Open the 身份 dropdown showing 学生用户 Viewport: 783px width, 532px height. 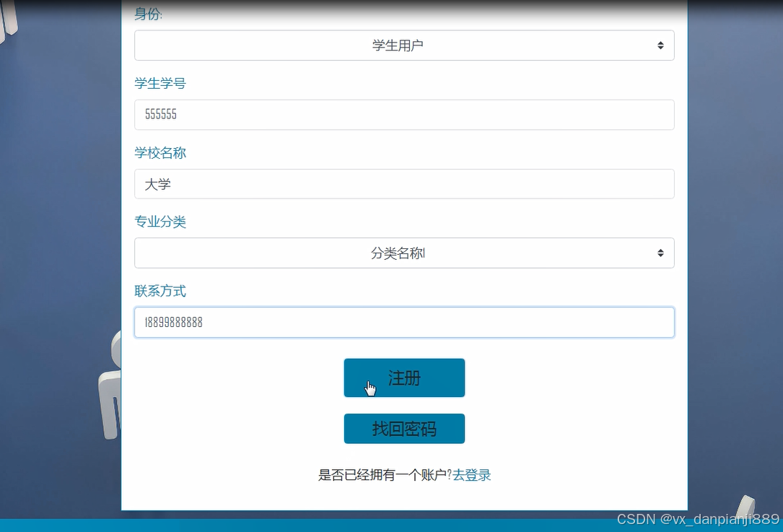pyautogui.click(x=404, y=45)
